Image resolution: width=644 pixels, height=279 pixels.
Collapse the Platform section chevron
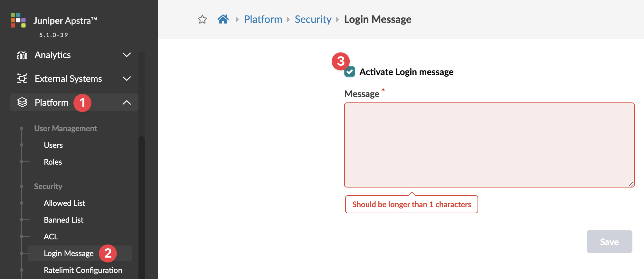[x=127, y=102]
